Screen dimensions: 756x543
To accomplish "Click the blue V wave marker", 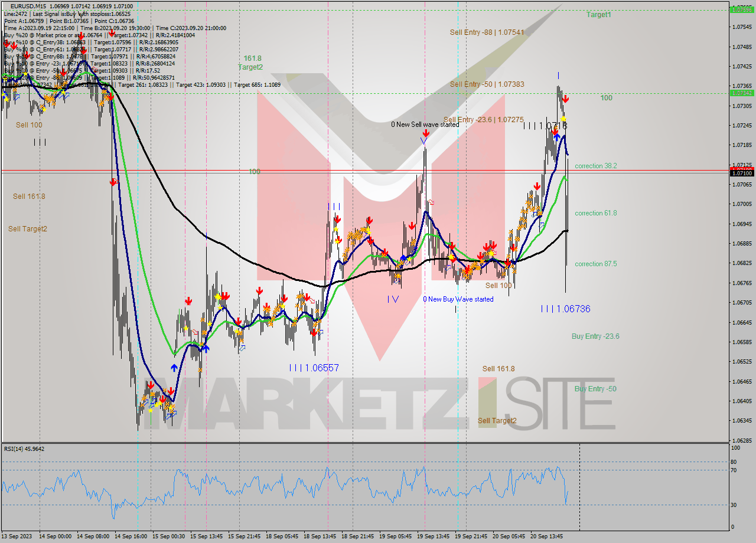I will (424, 140).
